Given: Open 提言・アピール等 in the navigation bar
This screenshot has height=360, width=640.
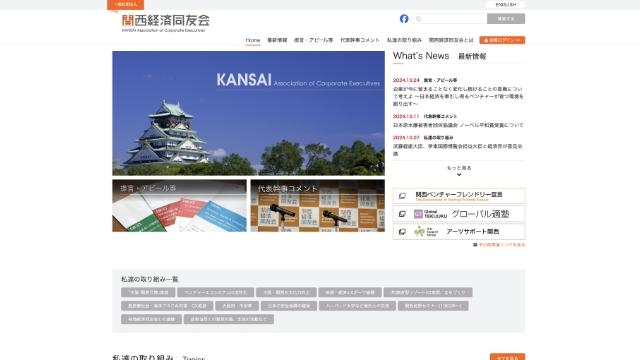Looking at the screenshot, I should pos(313,40).
